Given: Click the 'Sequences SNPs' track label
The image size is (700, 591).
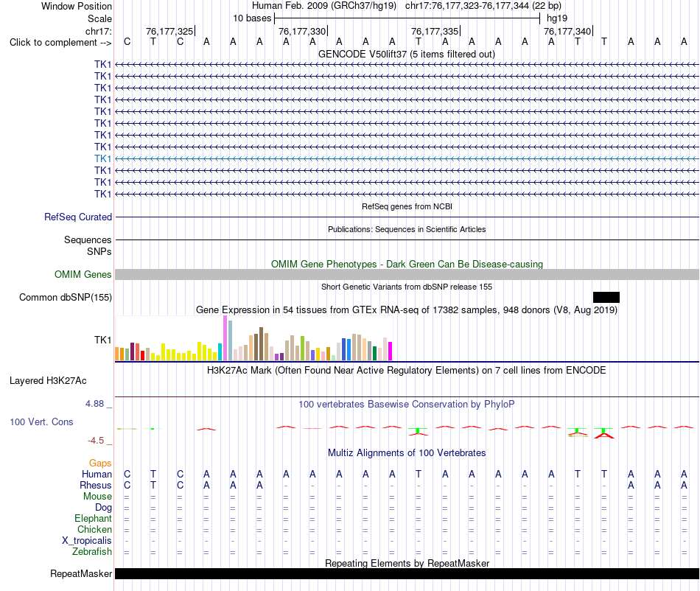Looking at the screenshot, I should click(x=88, y=245).
